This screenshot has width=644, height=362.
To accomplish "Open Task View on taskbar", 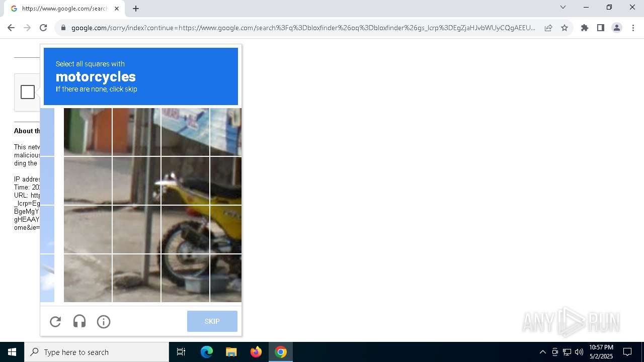I will [x=181, y=352].
